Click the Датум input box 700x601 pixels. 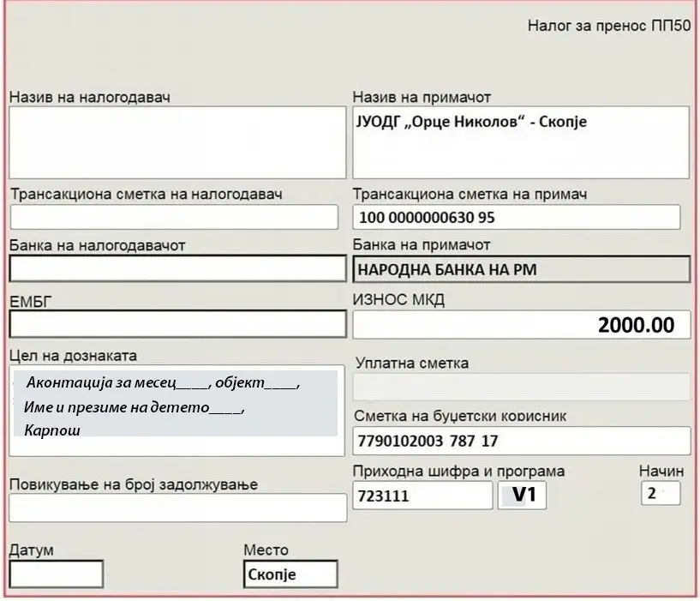57,574
